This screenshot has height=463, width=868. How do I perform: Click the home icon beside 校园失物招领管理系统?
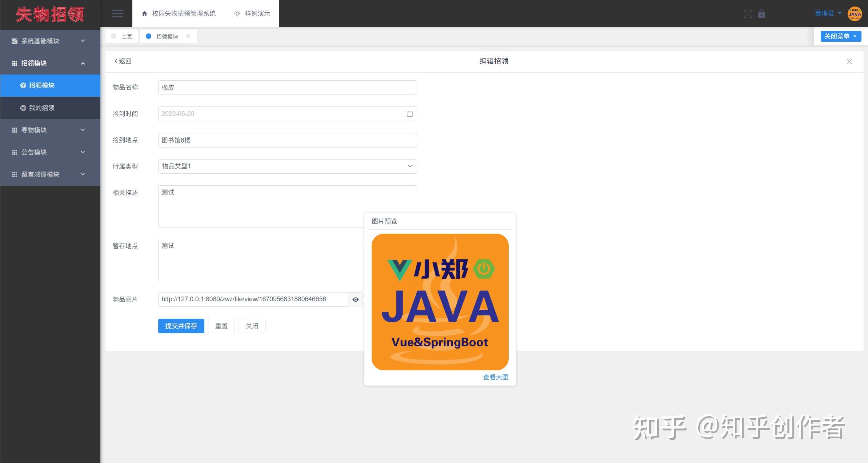coord(144,13)
